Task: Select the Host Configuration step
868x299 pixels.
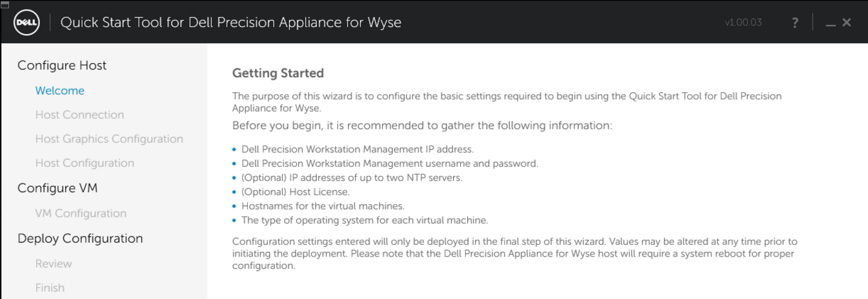Action: click(x=85, y=163)
